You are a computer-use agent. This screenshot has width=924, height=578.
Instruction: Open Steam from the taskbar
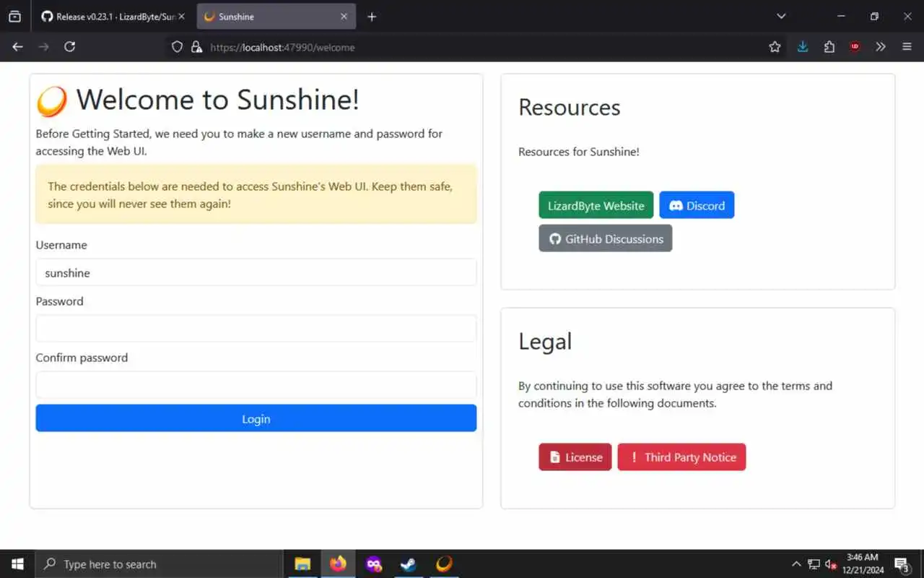tap(409, 564)
